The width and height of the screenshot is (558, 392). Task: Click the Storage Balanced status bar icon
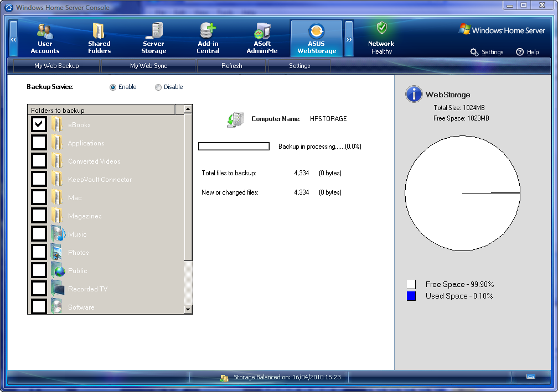click(224, 378)
